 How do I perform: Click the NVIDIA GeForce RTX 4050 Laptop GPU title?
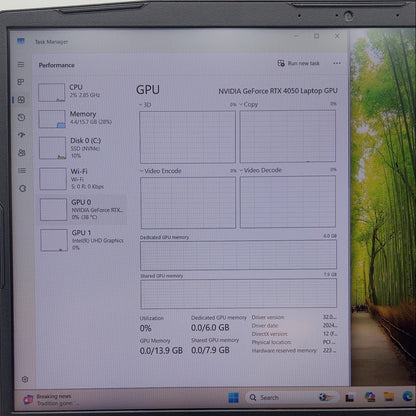(x=278, y=91)
